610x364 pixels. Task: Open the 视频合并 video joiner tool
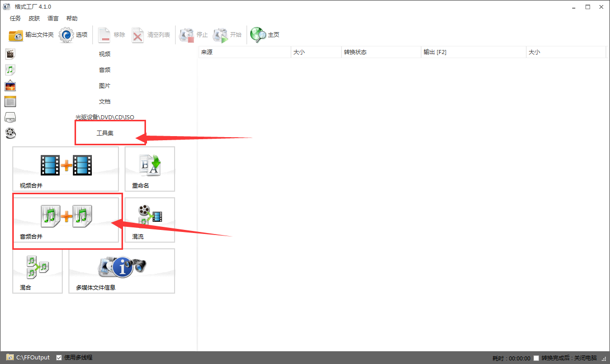point(66,169)
